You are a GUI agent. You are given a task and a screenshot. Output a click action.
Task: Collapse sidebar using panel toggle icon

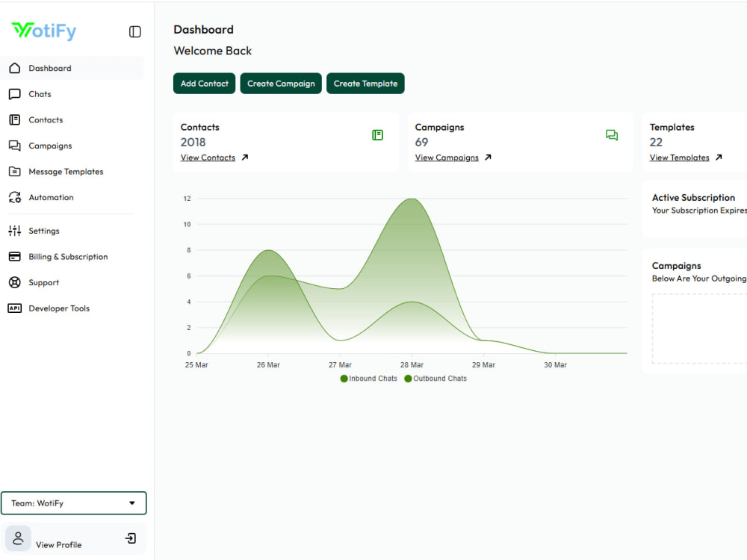click(134, 32)
